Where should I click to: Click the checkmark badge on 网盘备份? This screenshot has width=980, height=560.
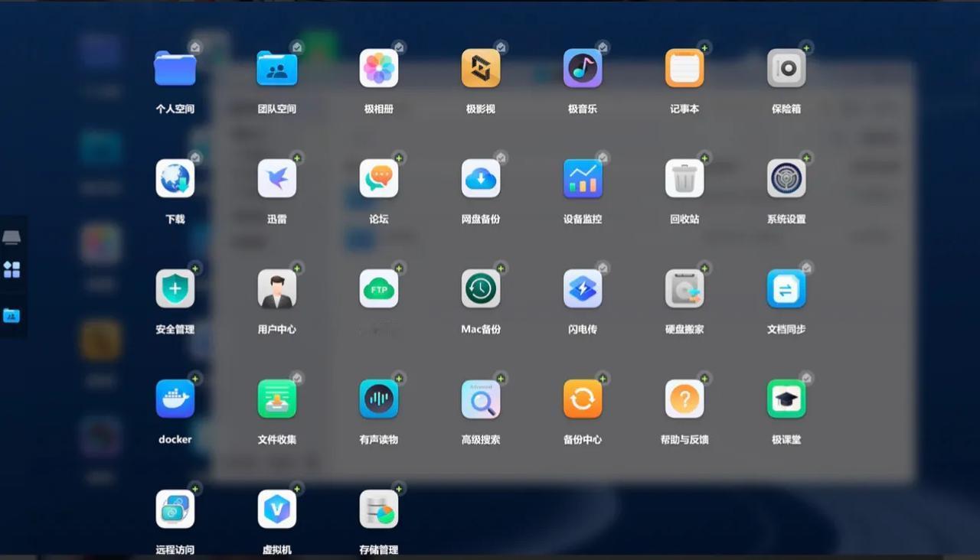click(x=501, y=158)
